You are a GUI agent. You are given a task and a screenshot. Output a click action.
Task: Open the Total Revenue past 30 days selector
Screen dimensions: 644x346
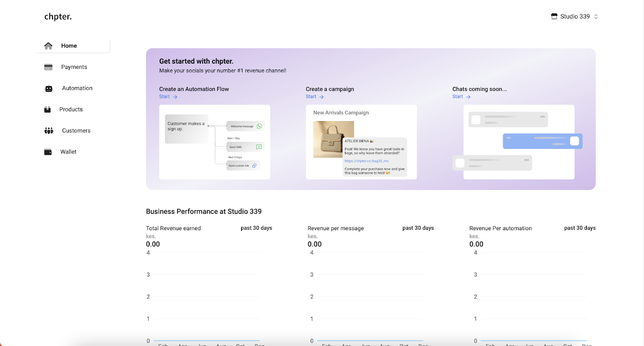coord(256,228)
